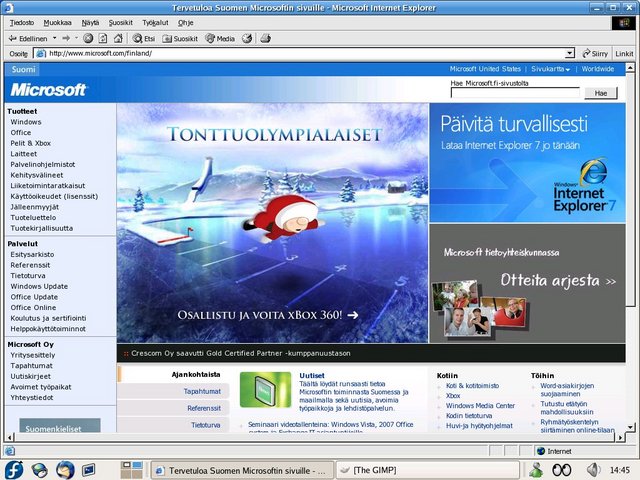Open the Suosikit menu in menu bar
Screen dimensions: 640x480
click(120, 23)
